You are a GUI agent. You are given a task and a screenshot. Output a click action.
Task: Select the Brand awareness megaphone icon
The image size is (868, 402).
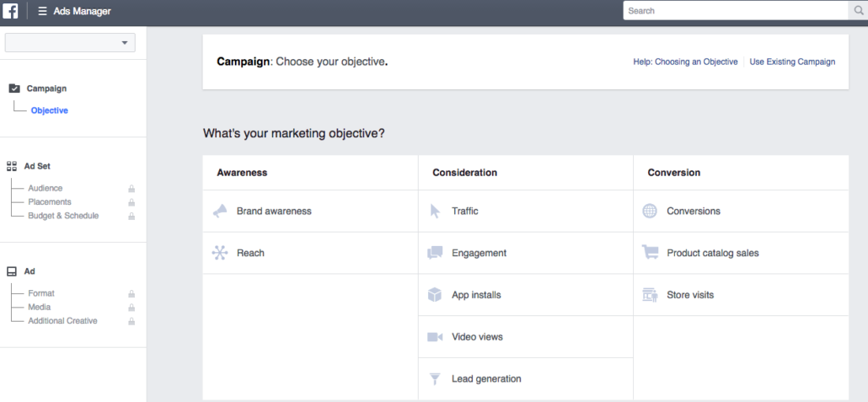pos(220,212)
